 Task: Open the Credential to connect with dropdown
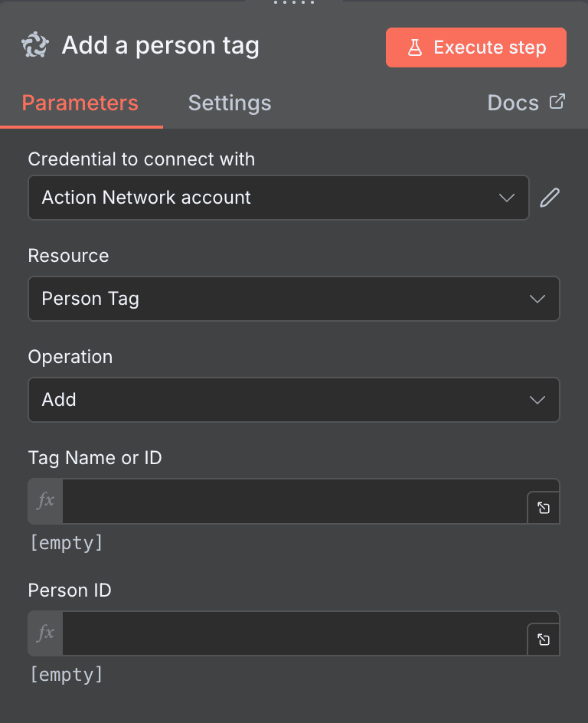pyautogui.click(x=278, y=198)
